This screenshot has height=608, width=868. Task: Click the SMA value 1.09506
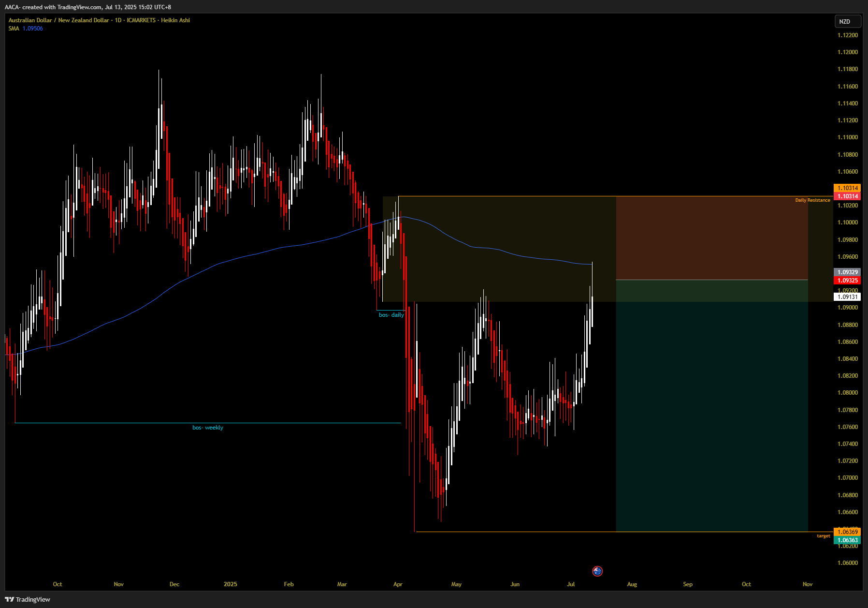[x=33, y=29]
